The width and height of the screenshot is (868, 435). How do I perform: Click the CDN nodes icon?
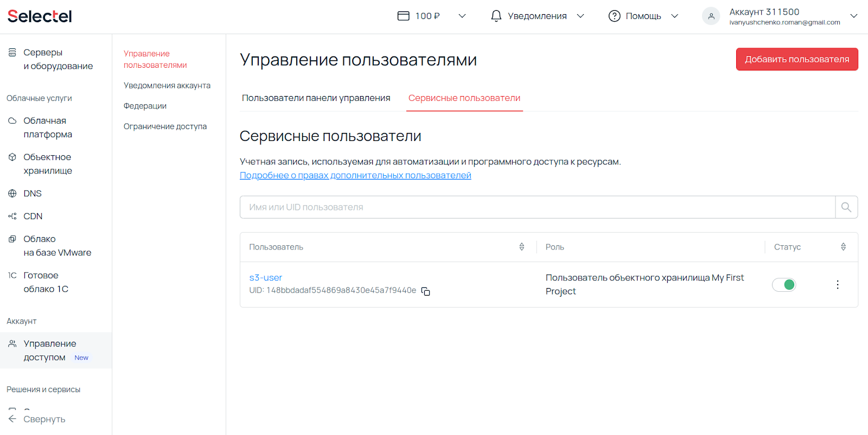point(12,216)
